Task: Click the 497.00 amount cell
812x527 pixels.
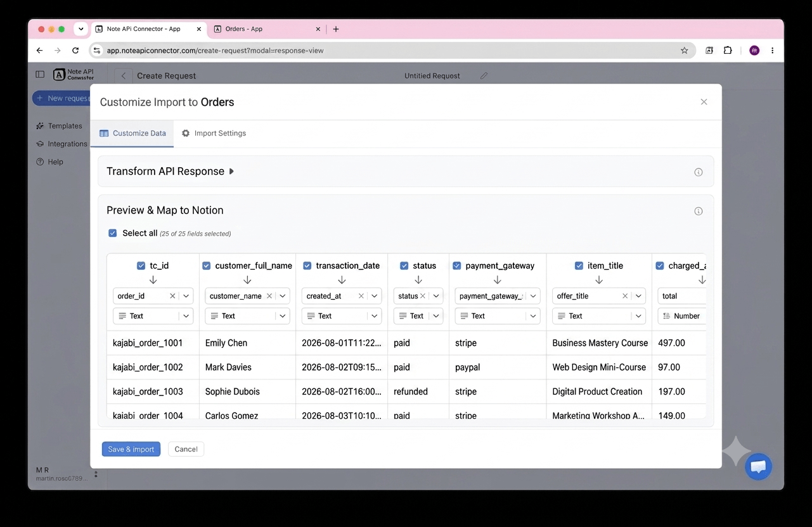Action: [679, 343]
